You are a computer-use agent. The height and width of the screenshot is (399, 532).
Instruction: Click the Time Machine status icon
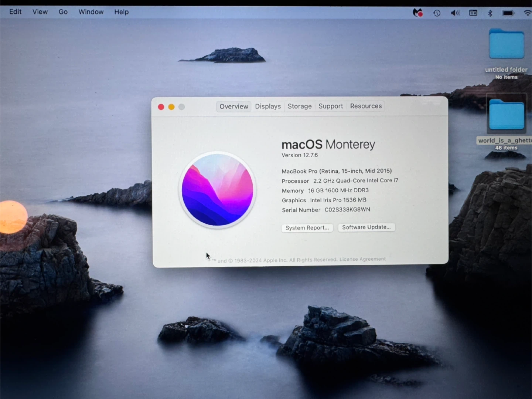point(437,13)
